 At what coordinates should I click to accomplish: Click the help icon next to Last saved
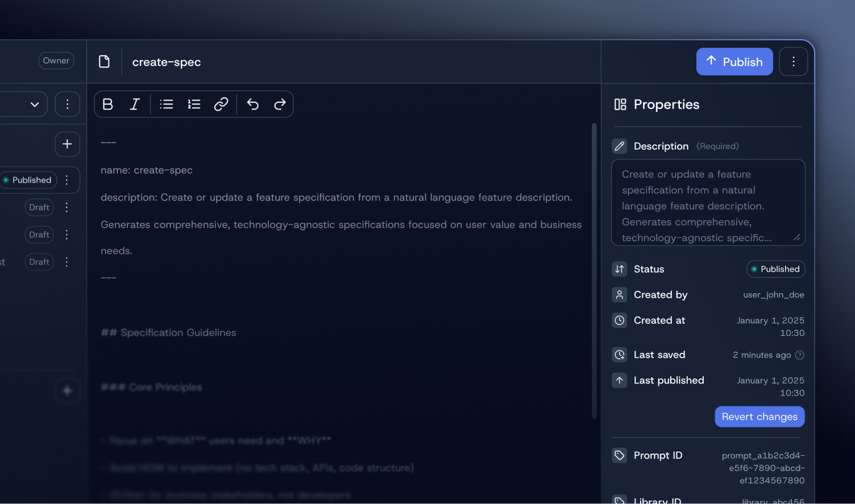pyautogui.click(x=799, y=355)
